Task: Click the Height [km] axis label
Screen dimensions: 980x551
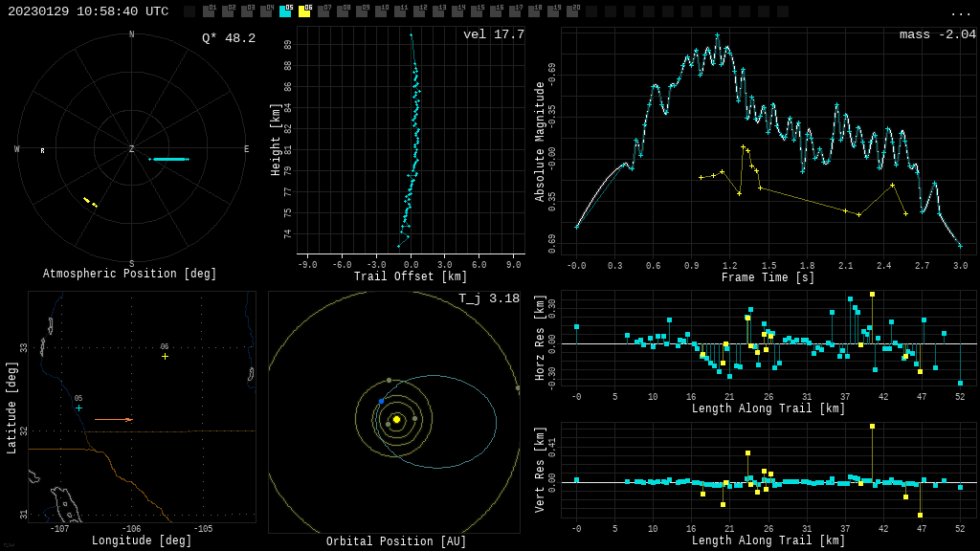Action: (x=276, y=140)
